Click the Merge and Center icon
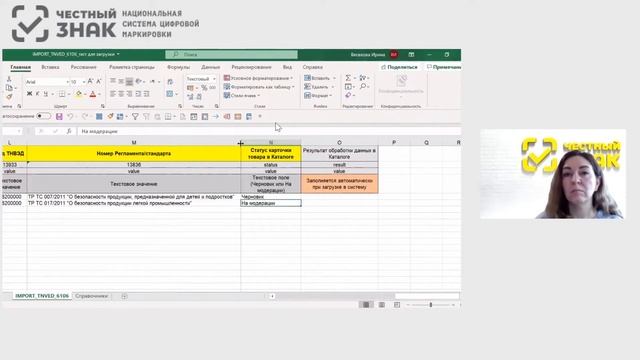Screen dimensions: 640x360 [x=170, y=94]
